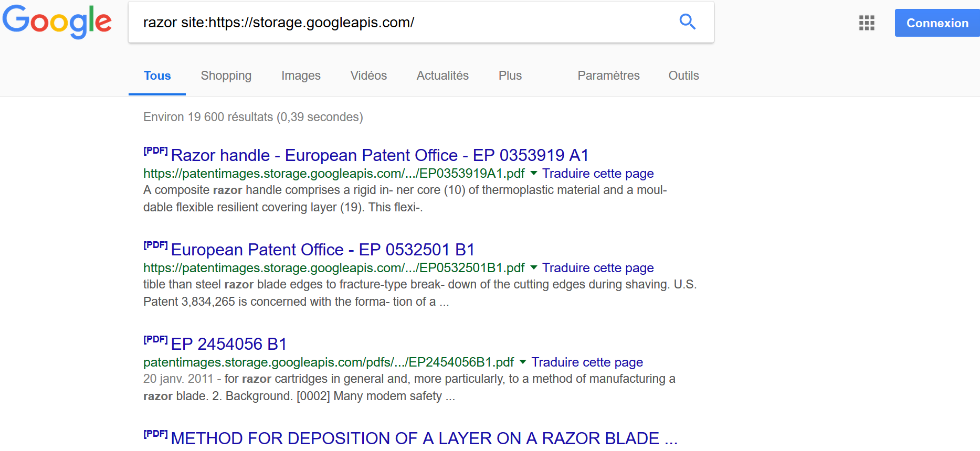Click the PDF tag on Razor handle result
This screenshot has width=980, height=451.
click(155, 151)
